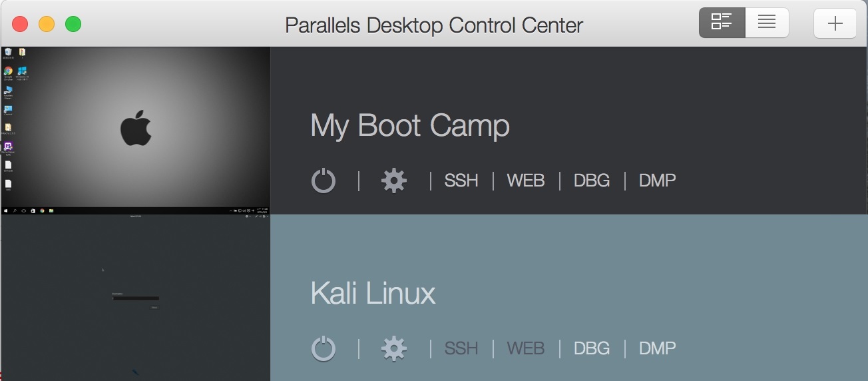This screenshot has width=868, height=381.
Task: Click DMP for Kali Linux
Action: (657, 348)
